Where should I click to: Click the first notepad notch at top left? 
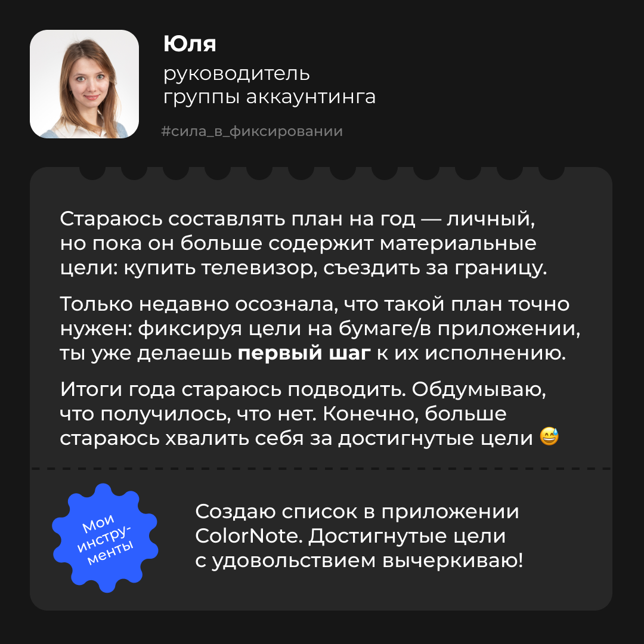click(92, 172)
